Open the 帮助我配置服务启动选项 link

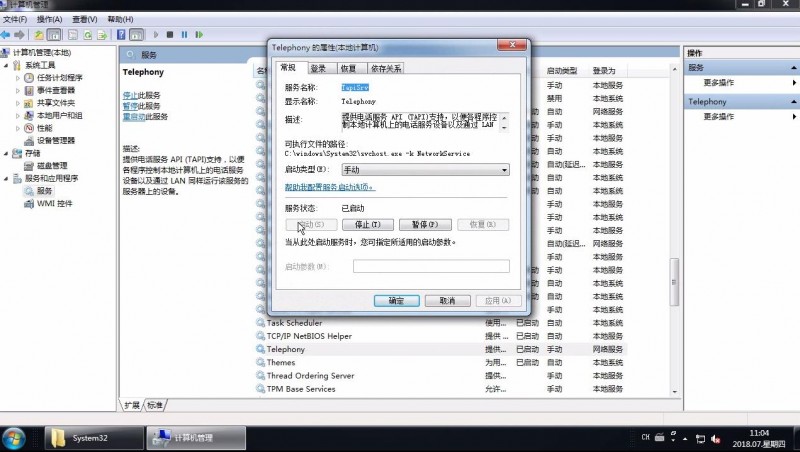tap(330, 187)
